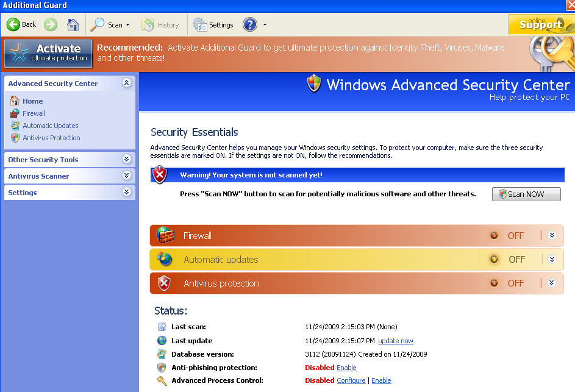Click the Windows Advanced Security Center shield logo

[314, 84]
